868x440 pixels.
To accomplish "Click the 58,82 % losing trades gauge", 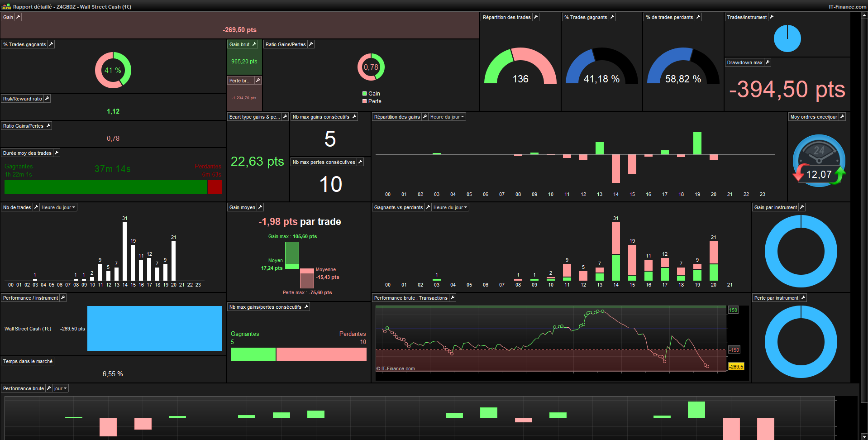I will pyautogui.click(x=683, y=66).
